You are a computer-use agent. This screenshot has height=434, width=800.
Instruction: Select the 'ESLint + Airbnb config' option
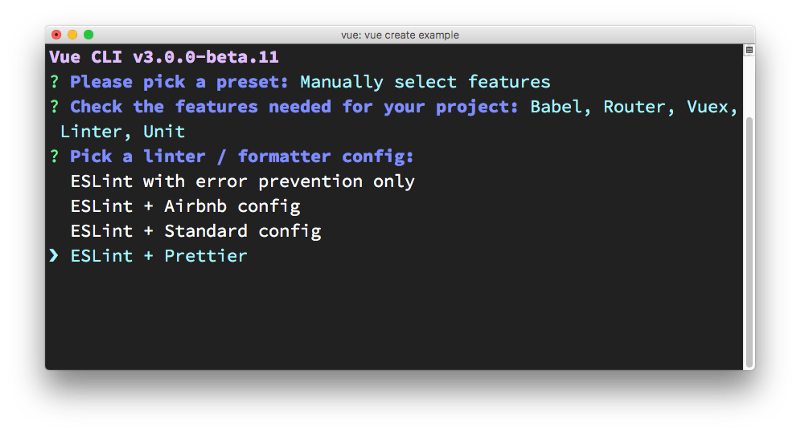coord(185,207)
